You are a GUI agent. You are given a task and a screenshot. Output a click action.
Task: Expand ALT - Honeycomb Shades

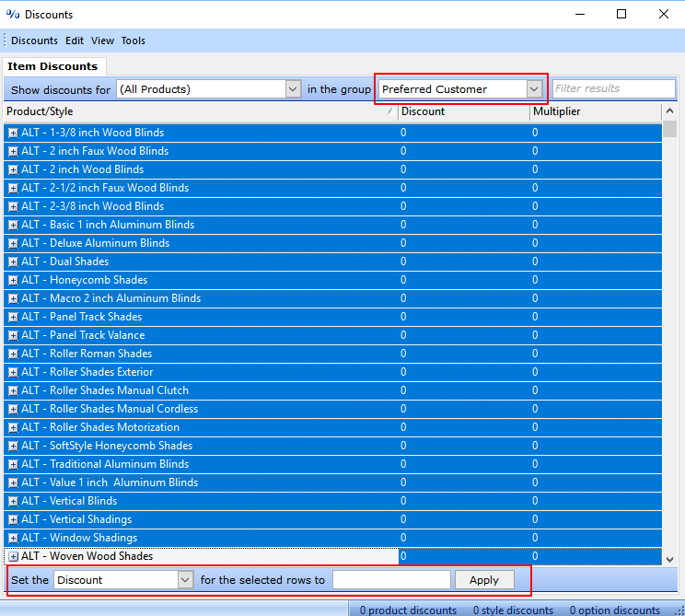point(14,280)
